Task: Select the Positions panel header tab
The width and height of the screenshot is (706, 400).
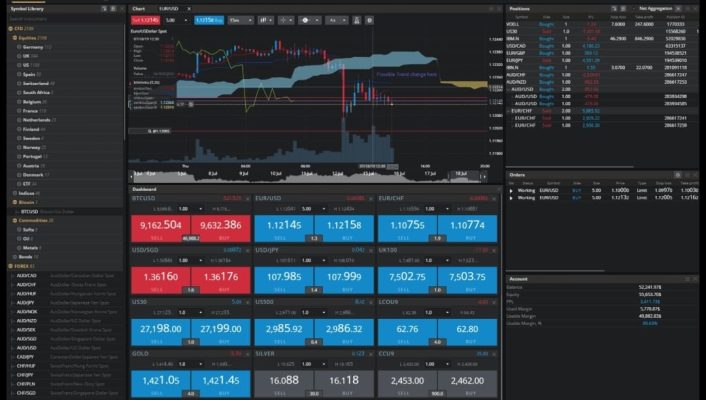Action: pos(520,9)
